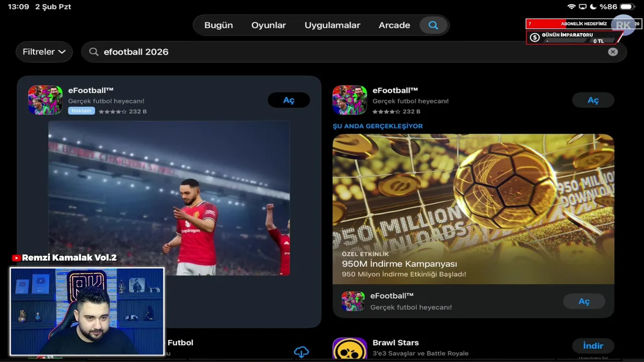Click the YouTube logo by Remzi Kamalak Vol.2
Screen dimensions: 644x362
pyautogui.click(x=16, y=258)
